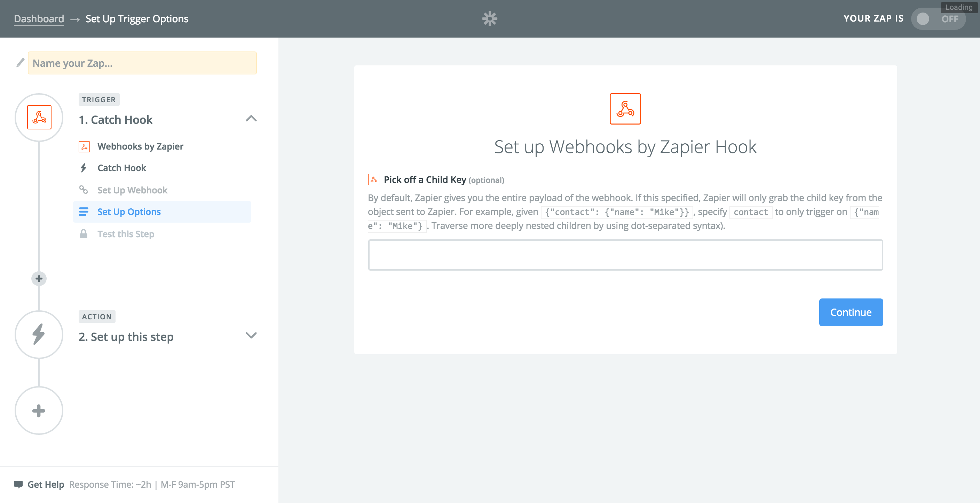Click the Continue button
980x503 pixels.
850,312
